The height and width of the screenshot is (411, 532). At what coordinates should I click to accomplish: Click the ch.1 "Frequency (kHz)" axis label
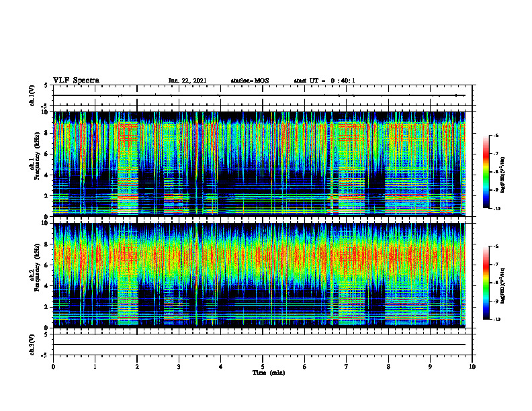tap(36, 155)
